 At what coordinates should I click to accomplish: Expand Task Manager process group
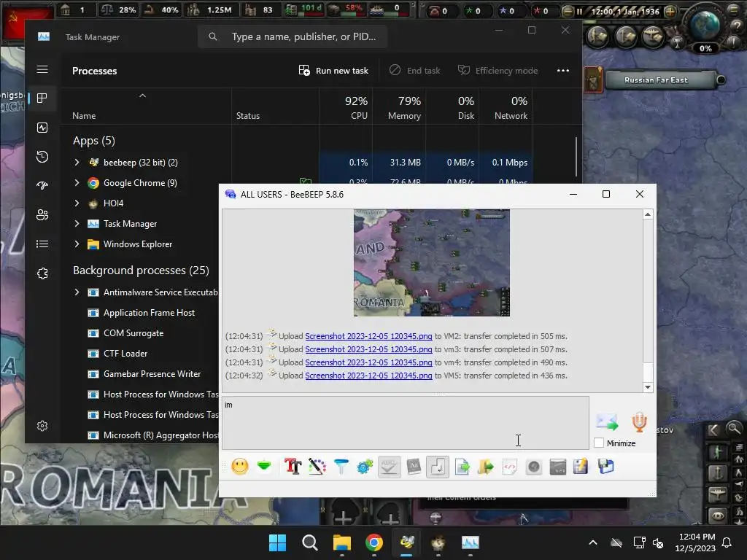(77, 223)
